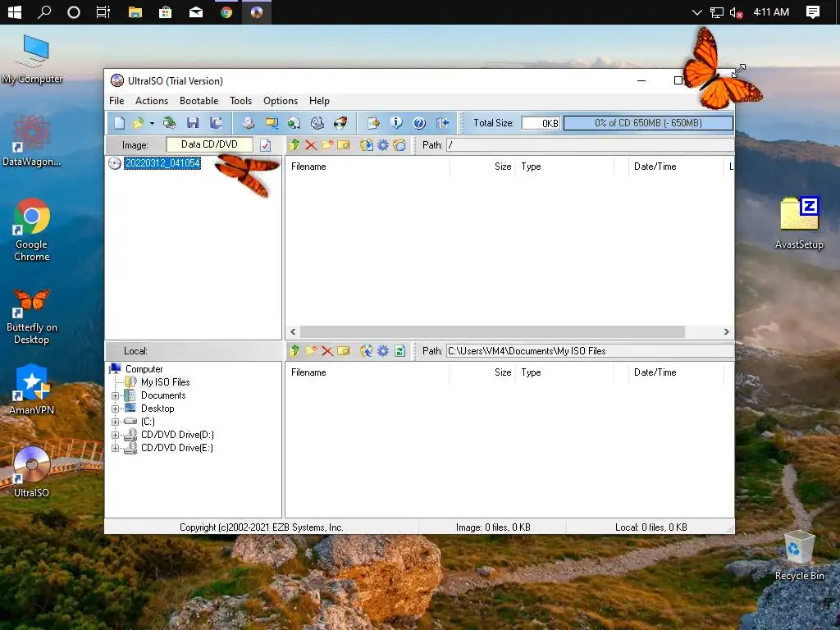Click the image Path field
This screenshot has height=630, width=840.
(590, 144)
